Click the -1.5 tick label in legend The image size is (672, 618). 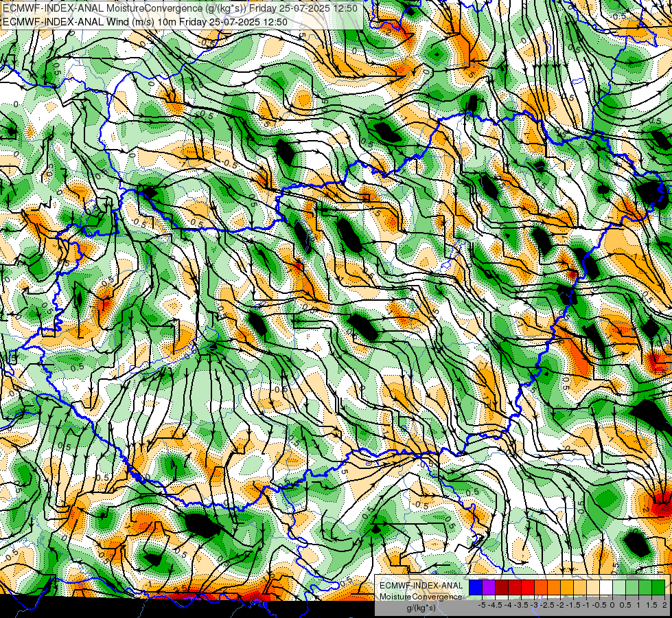coord(573,605)
